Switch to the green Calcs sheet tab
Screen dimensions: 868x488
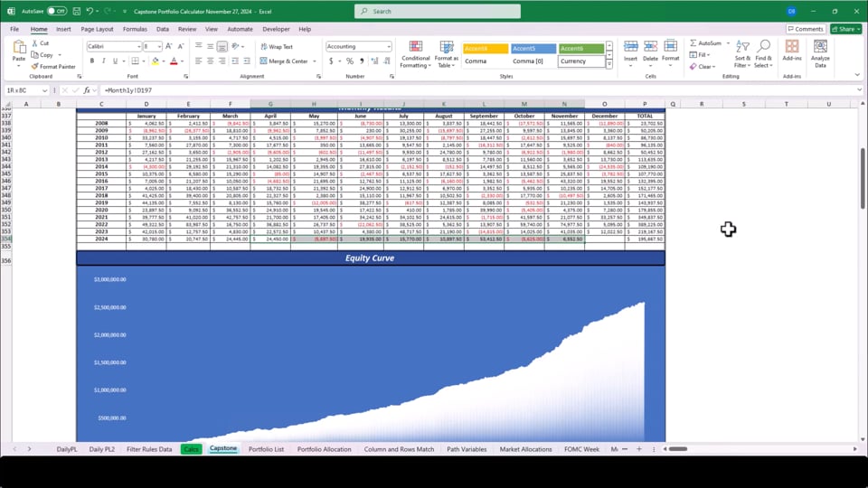[x=191, y=449]
